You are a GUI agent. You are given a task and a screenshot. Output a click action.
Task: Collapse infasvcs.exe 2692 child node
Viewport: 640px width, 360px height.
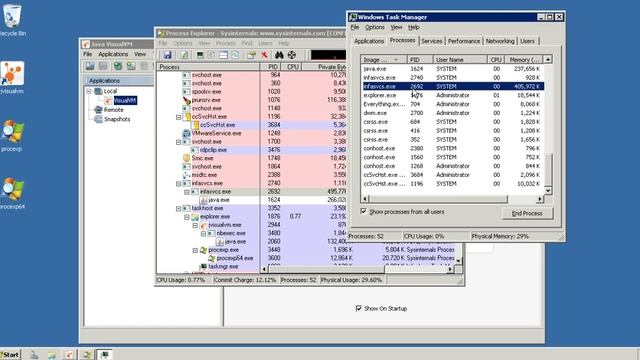[187, 191]
